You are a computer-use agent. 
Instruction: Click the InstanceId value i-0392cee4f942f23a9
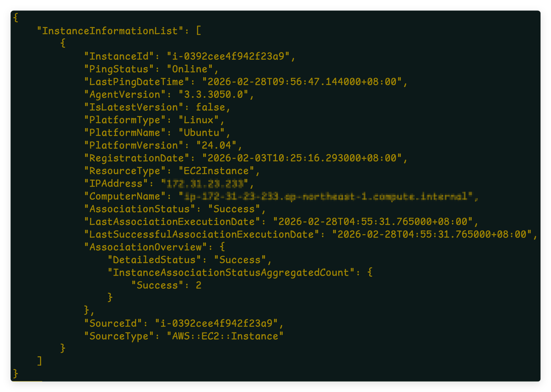pyautogui.click(x=228, y=57)
